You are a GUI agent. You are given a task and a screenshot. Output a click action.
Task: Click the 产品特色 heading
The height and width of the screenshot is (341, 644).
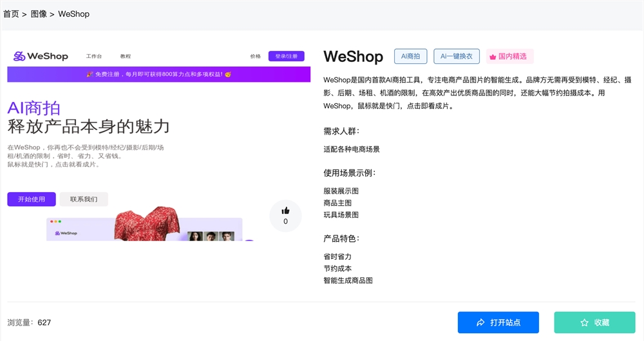(341, 239)
